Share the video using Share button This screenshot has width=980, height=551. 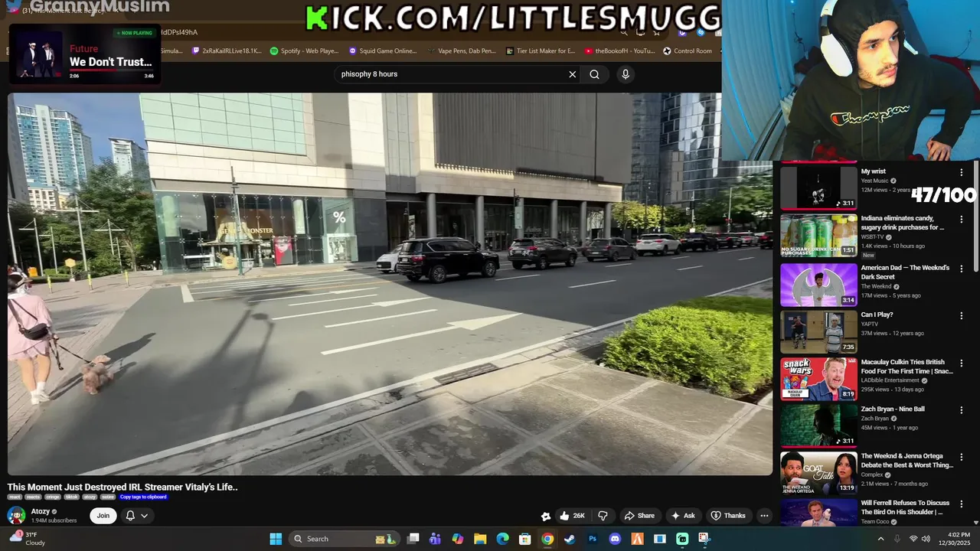click(x=639, y=516)
